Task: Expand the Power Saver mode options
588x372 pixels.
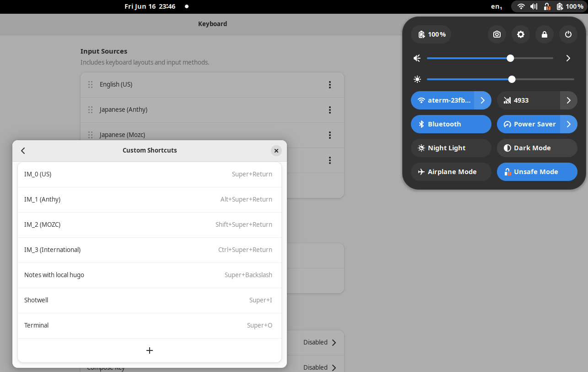Action: tap(569, 124)
